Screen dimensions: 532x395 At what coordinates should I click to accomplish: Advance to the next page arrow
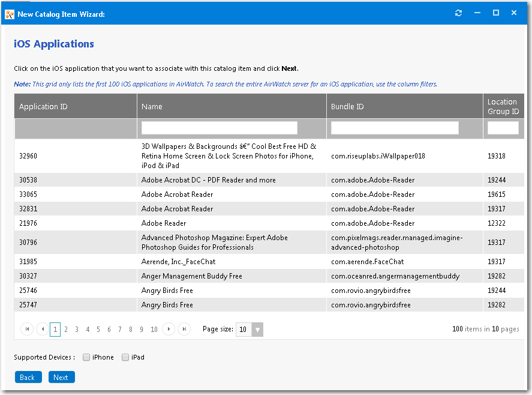169,329
